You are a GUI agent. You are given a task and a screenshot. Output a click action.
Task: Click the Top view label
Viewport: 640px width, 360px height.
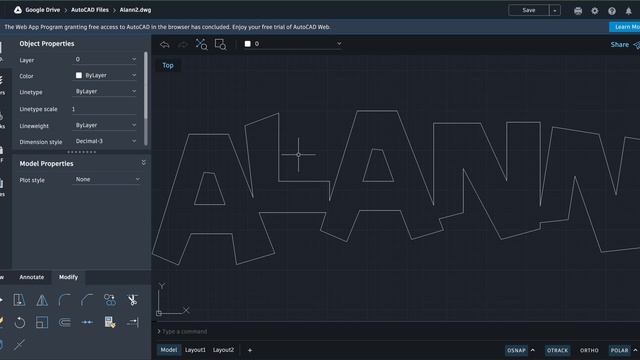coord(168,65)
